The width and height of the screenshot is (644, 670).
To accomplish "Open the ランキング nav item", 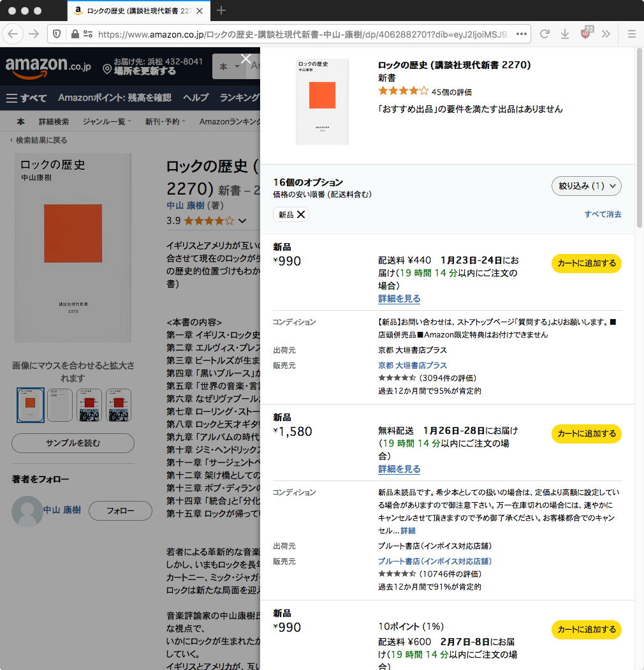I will pos(240,98).
